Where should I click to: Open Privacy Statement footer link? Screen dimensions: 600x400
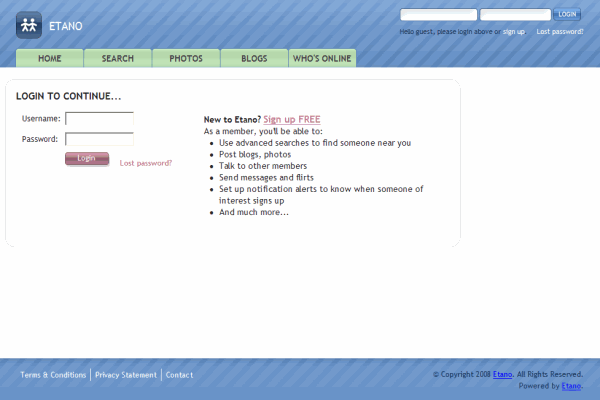(126, 375)
